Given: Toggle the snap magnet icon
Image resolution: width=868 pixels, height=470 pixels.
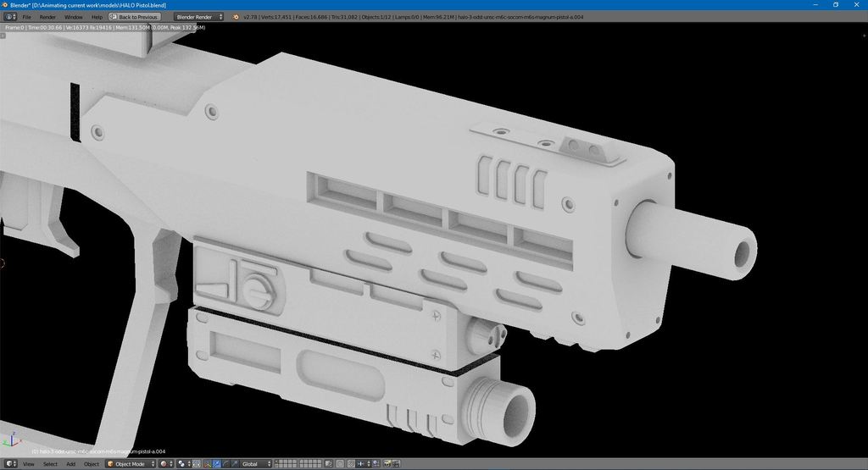Looking at the screenshot, I should click(x=351, y=464).
